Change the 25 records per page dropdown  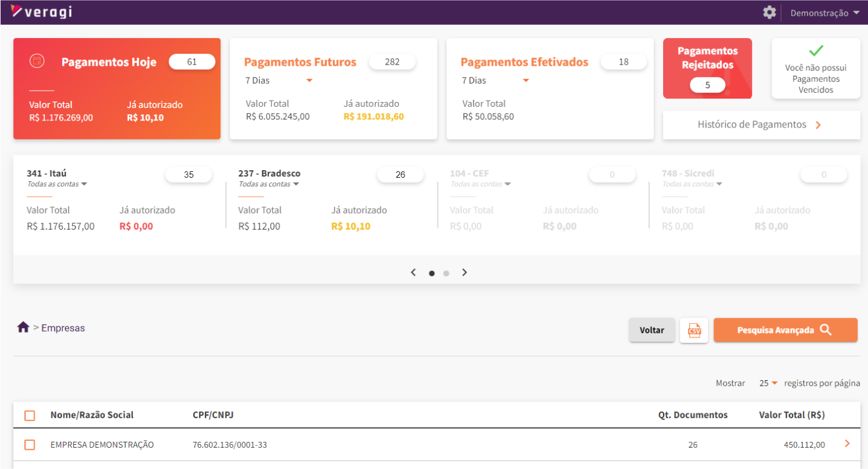768,383
